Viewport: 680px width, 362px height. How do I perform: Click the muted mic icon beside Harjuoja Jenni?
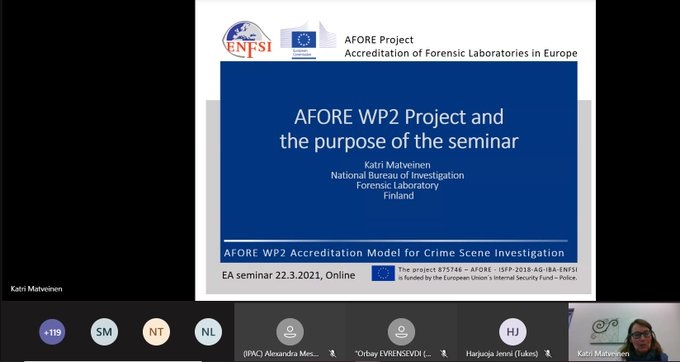point(548,354)
